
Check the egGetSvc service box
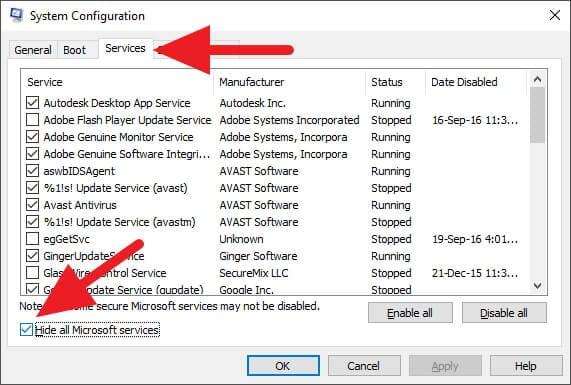(x=32, y=239)
